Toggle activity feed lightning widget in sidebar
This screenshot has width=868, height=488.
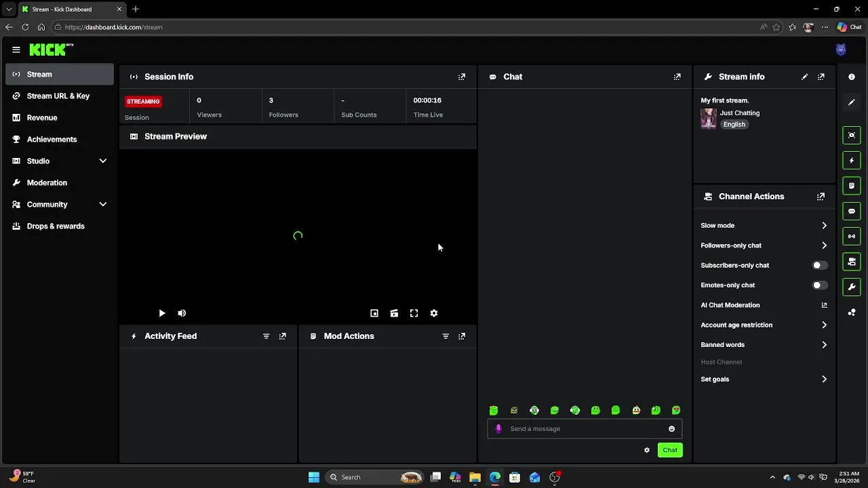[x=852, y=161]
